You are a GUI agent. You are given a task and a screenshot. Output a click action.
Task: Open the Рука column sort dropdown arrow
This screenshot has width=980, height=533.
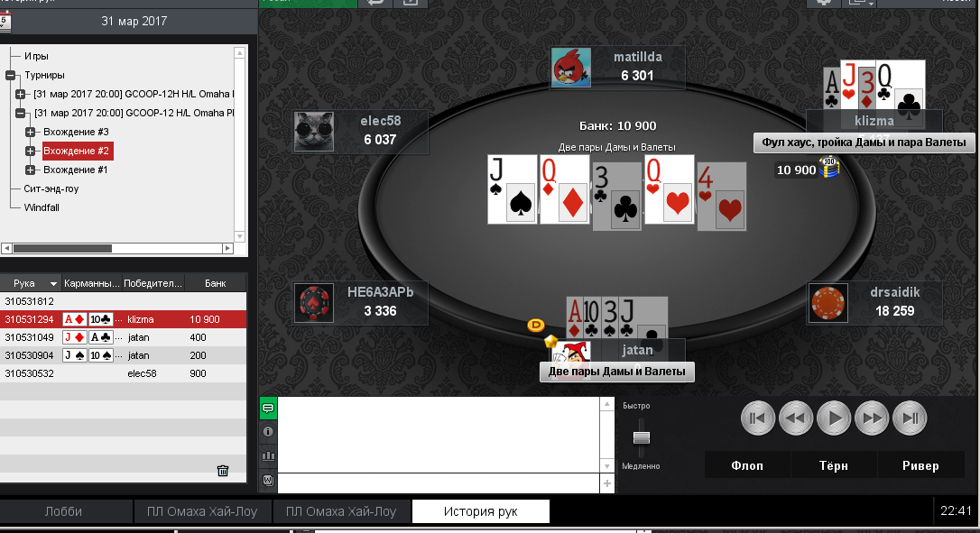pyautogui.click(x=54, y=284)
